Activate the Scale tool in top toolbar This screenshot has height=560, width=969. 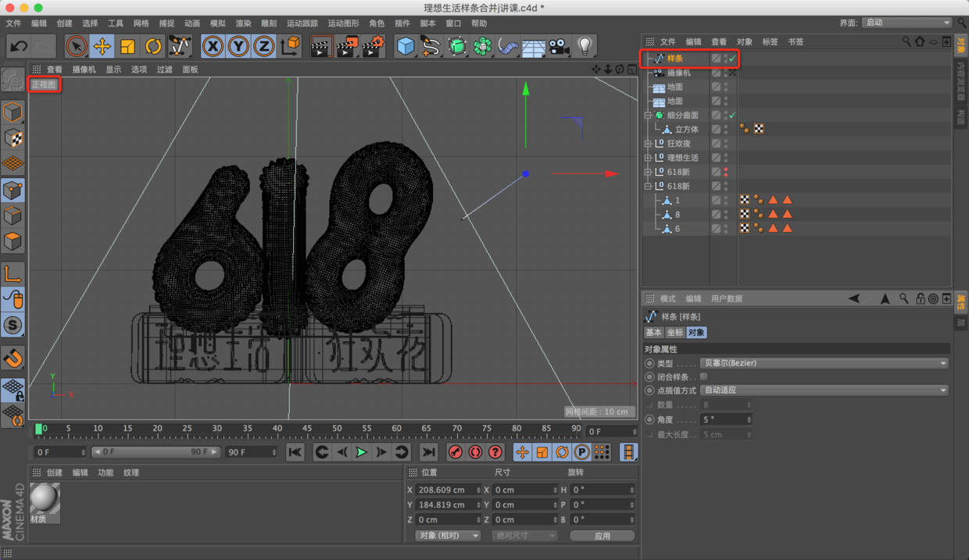click(x=127, y=46)
